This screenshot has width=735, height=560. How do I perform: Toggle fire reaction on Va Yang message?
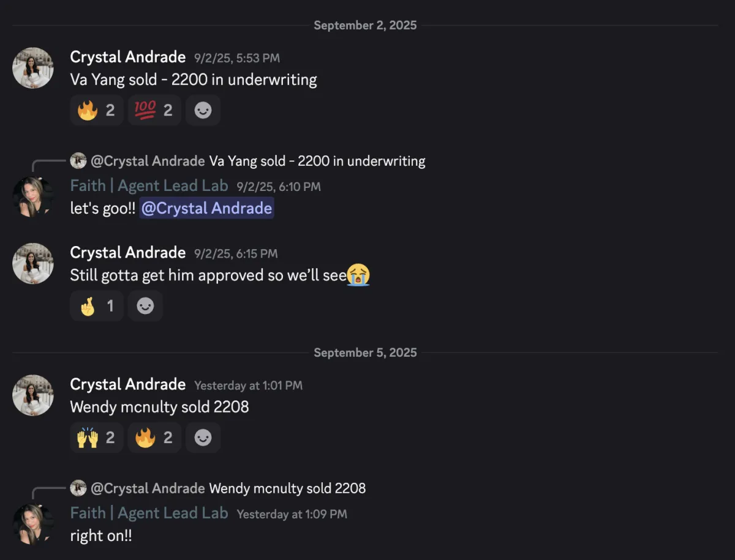pyautogui.click(x=96, y=111)
